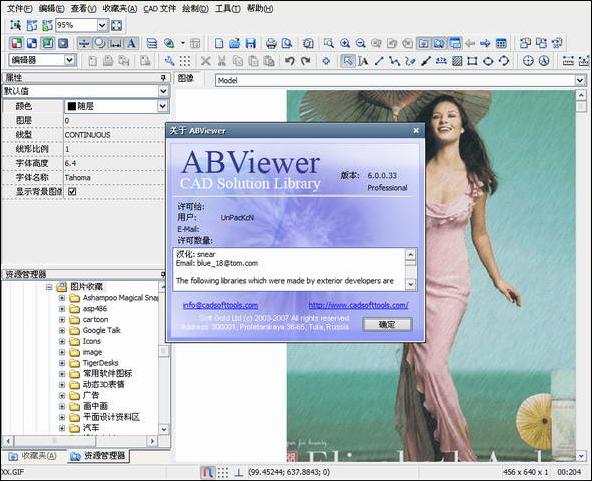Click the wrench settings icon
Image resolution: width=594 pixels, height=482 pixels.
coord(169,61)
